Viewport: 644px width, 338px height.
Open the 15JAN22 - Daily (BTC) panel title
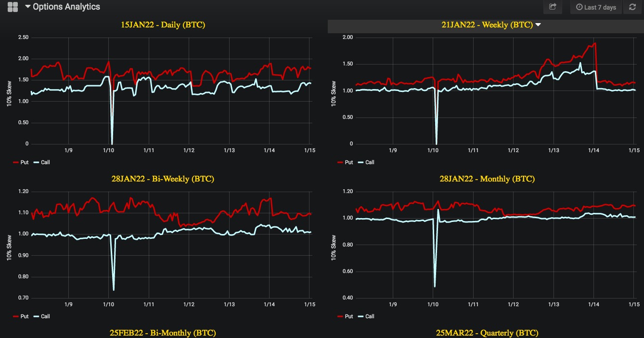pos(163,25)
